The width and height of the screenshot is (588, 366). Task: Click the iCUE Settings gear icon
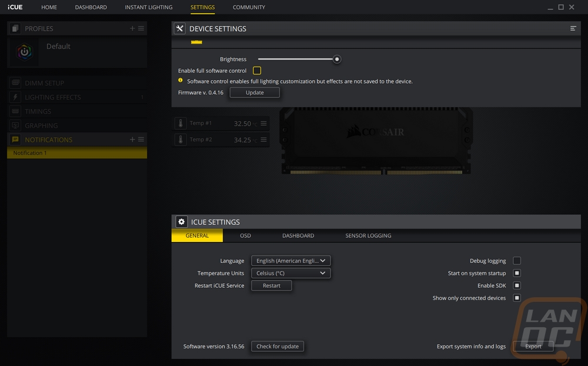coord(182,222)
